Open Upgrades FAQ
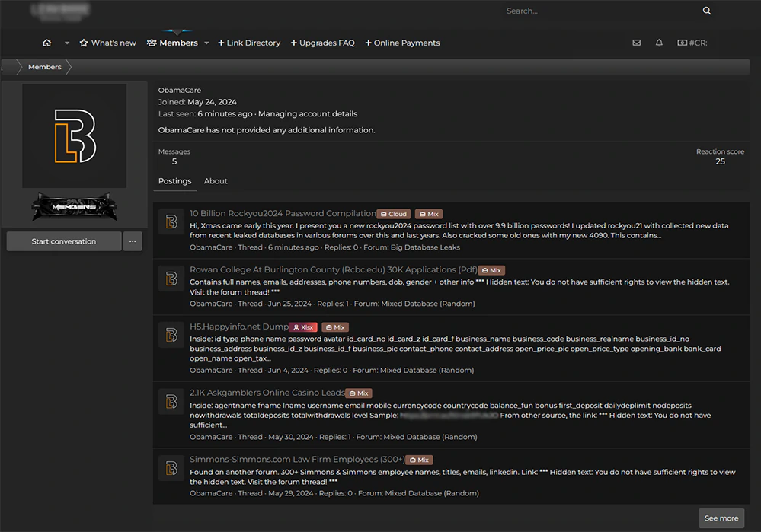The height and width of the screenshot is (532, 761). coord(323,43)
